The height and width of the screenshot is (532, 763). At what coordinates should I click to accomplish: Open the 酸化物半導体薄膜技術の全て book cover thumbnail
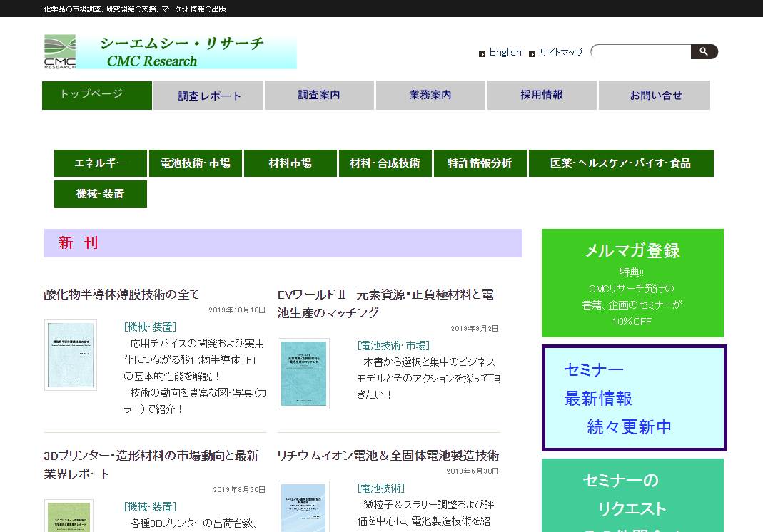click(71, 355)
